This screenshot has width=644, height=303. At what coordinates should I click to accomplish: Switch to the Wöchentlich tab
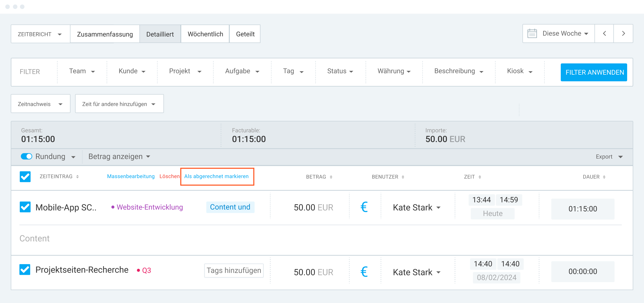pyautogui.click(x=205, y=34)
